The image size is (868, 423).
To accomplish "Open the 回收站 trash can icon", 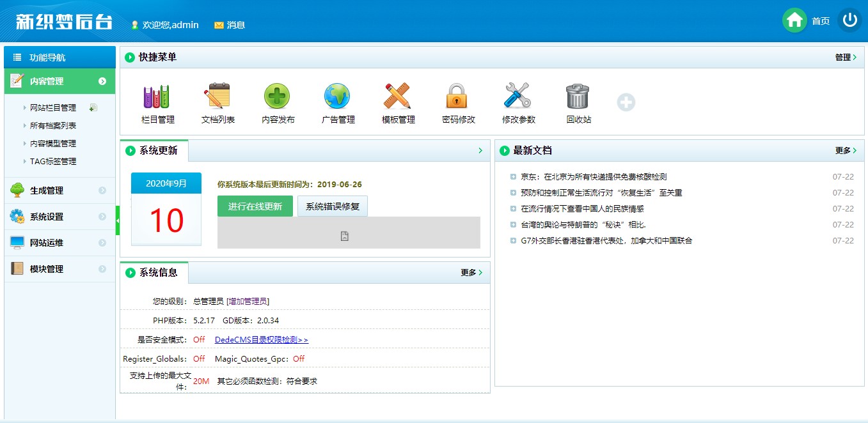I will pyautogui.click(x=578, y=96).
